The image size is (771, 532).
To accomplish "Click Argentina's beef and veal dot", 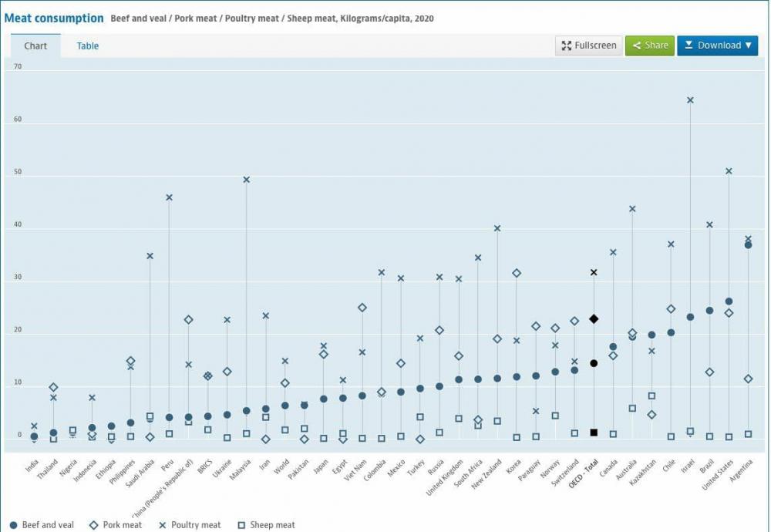I will 748,245.
